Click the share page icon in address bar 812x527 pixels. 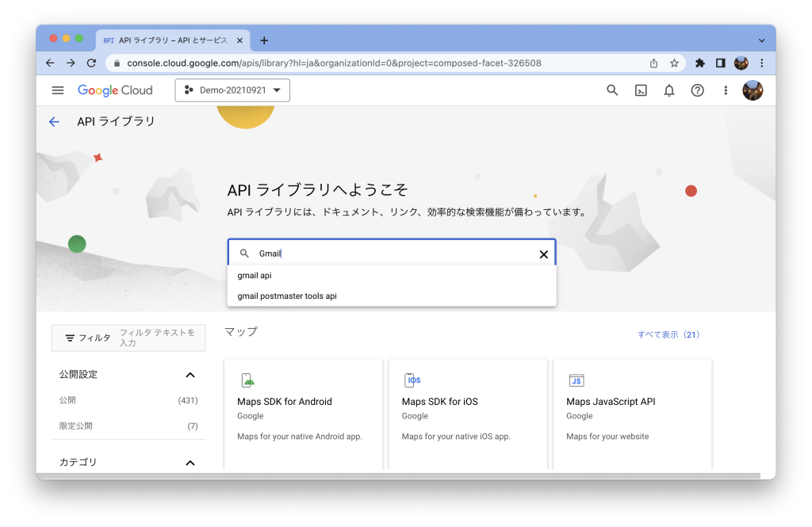point(653,63)
